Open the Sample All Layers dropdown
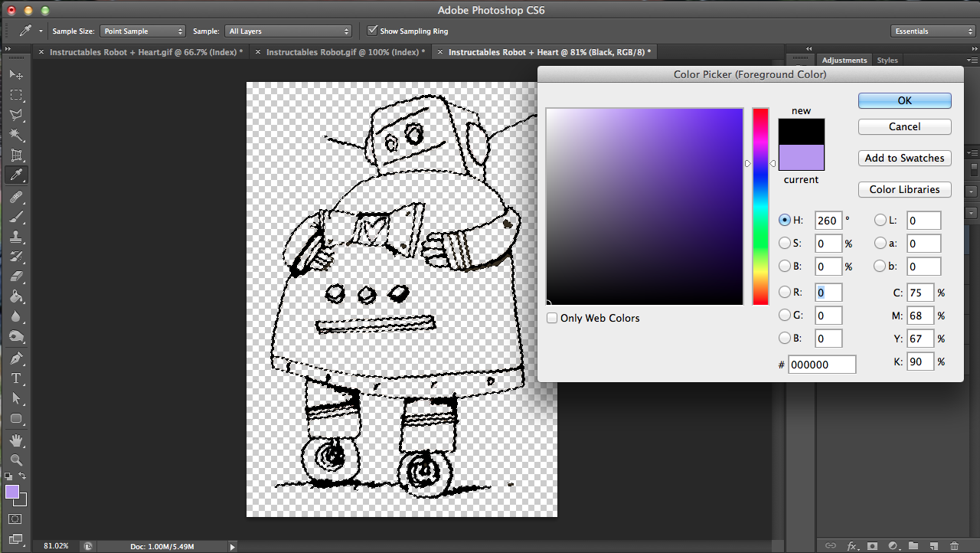Screen dimensions: 980x553 click(x=289, y=31)
